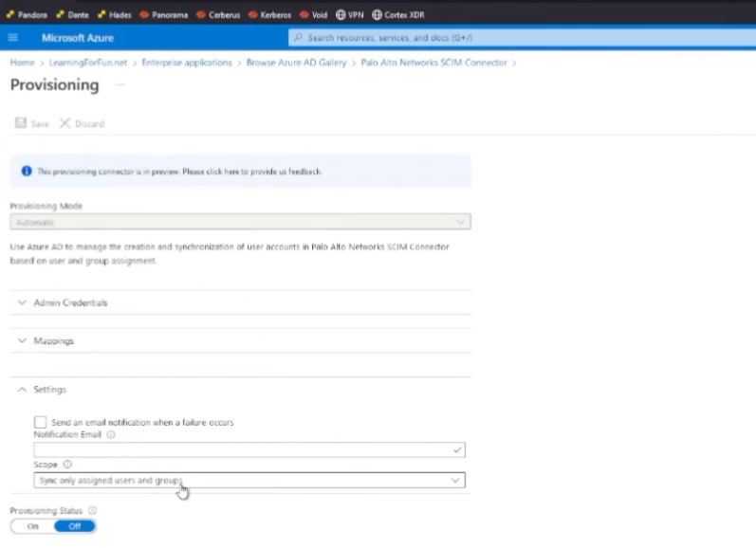Focus the Azure search resources box

point(522,38)
